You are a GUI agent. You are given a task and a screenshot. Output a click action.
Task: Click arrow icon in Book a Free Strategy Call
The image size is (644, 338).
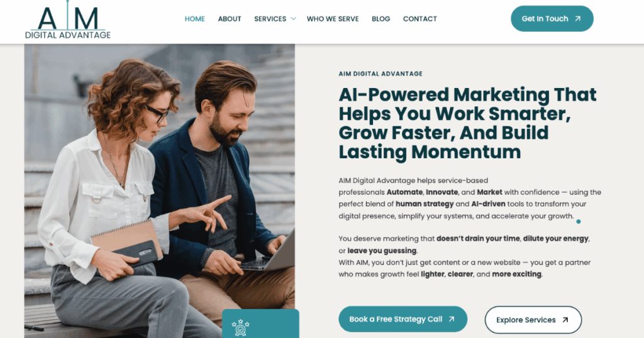click(452, 319)
